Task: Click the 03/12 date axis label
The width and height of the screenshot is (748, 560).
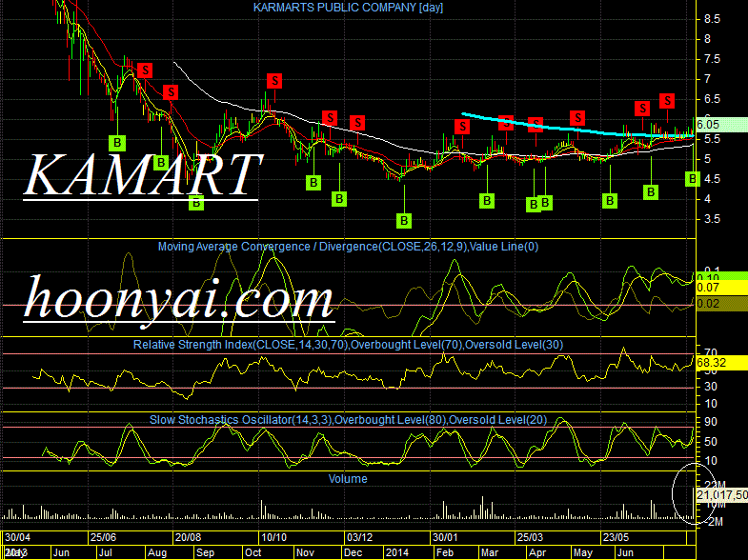Action: [x=359, y=537]
